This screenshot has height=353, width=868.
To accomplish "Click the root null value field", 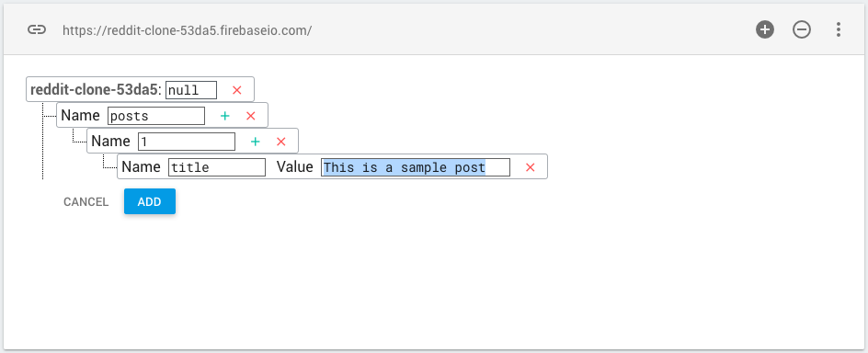I will point(191,90).
